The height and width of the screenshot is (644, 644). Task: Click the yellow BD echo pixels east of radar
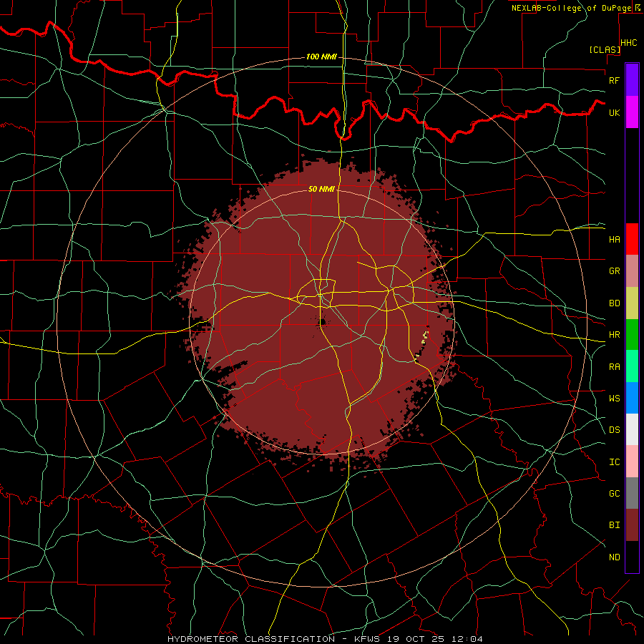(424, 338)
